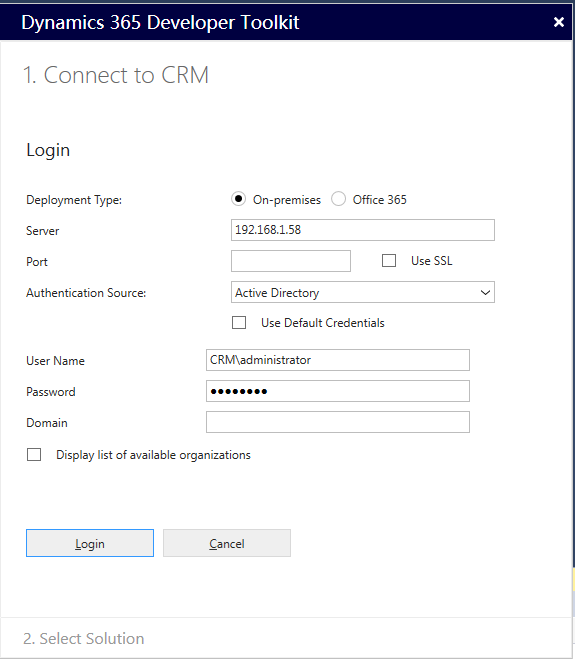
Task: Click the User Name input field
Action: (x=338, y=360)
